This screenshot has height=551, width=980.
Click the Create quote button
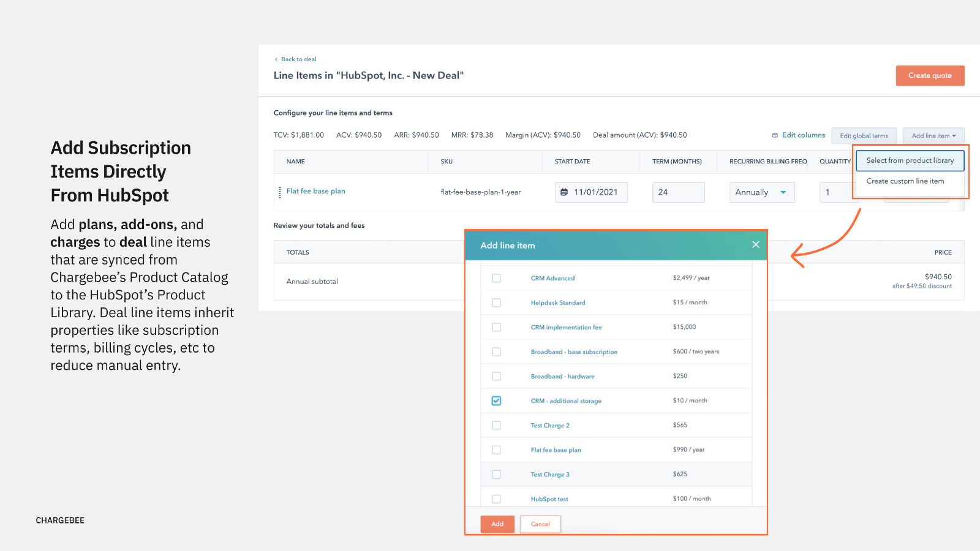tap(929, 76)
